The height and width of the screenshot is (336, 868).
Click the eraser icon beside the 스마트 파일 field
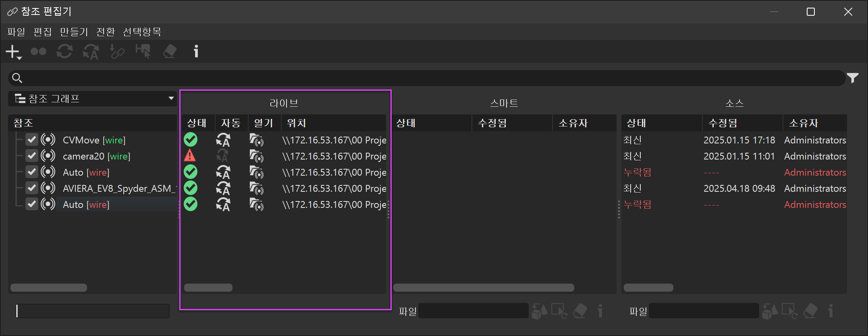(x=580, y=311)
